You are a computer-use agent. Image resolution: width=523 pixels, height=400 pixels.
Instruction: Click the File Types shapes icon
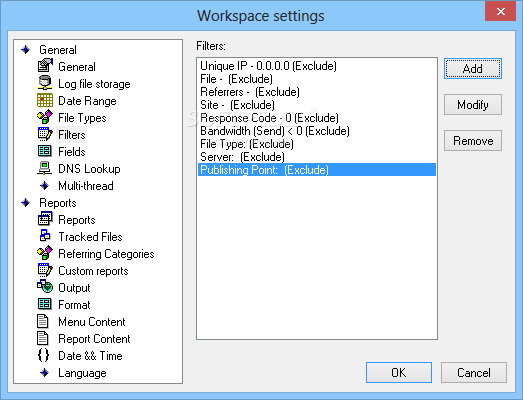(45, 117)
